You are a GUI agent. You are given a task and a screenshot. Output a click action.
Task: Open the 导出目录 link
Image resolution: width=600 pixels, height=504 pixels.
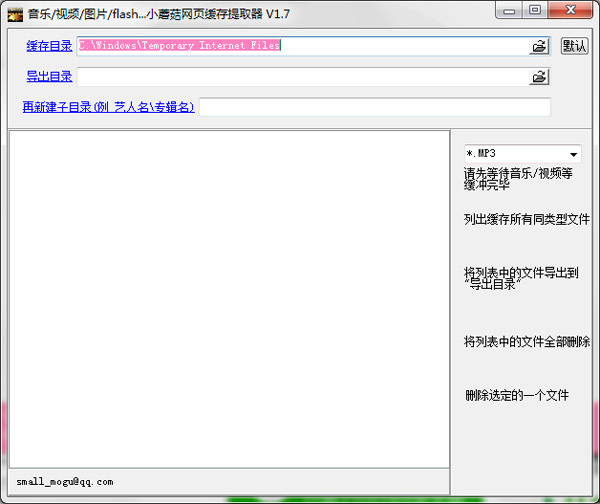pos(49,76)
